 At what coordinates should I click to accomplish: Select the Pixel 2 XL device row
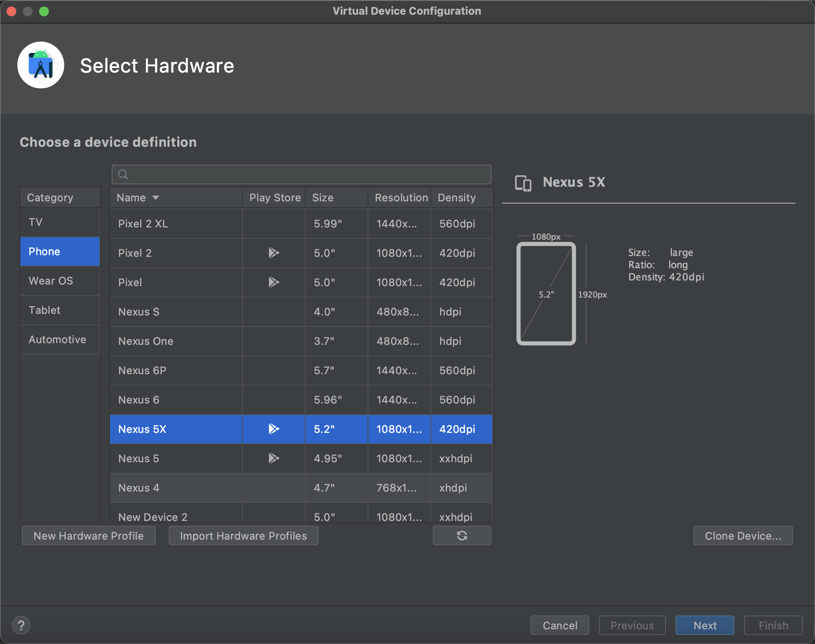click(302, 223)
